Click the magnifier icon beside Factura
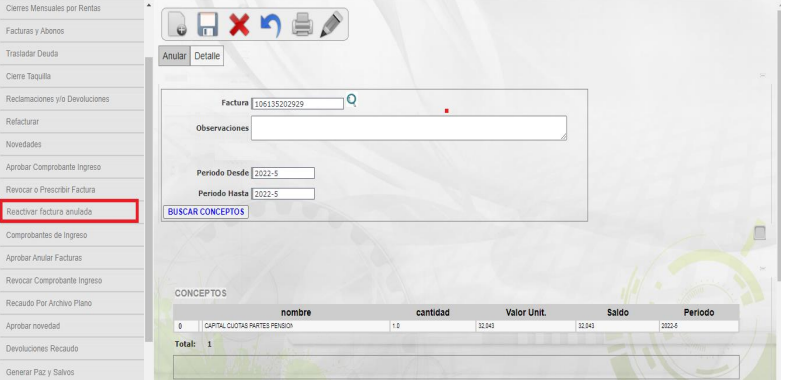The image size is (789, 384). click(352, 100)
